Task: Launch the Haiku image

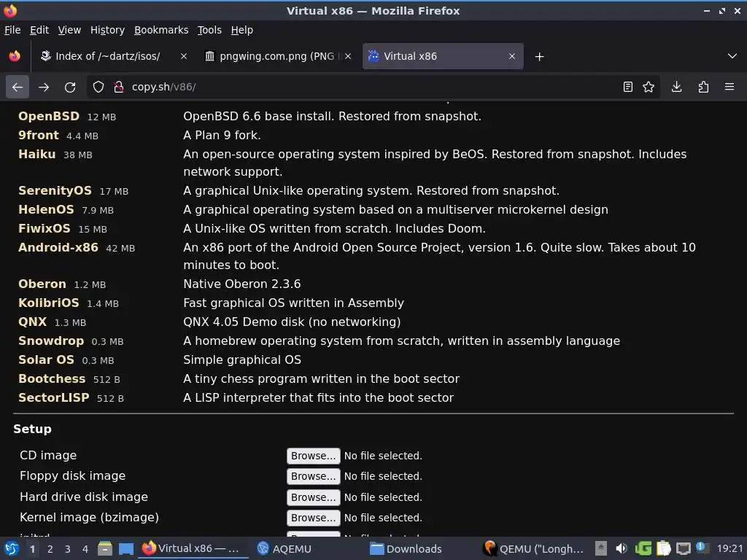Action: point(36,155)
